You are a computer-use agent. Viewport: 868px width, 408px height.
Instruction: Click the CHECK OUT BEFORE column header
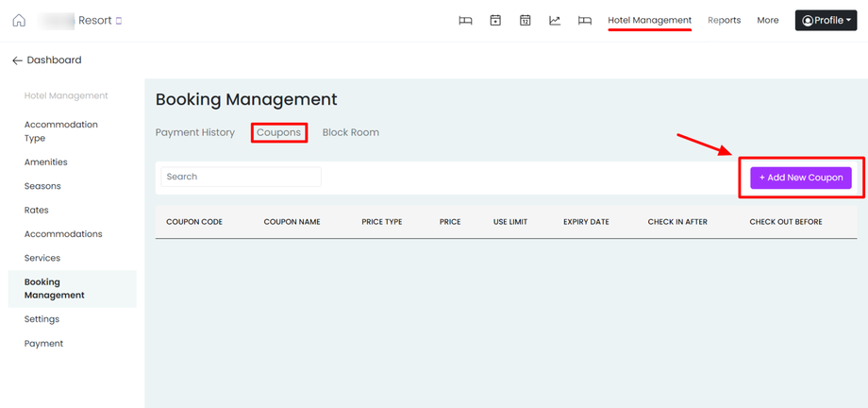click(x=786, y=222)
